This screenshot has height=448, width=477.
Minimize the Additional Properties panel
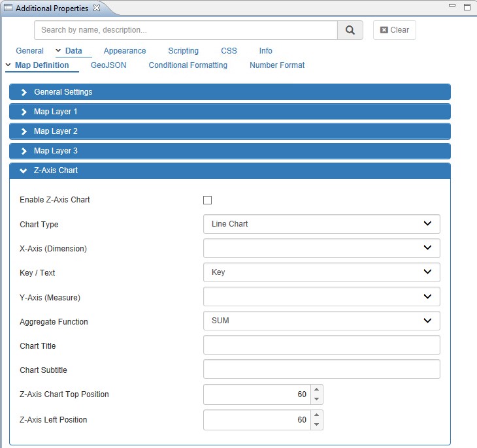452,7
